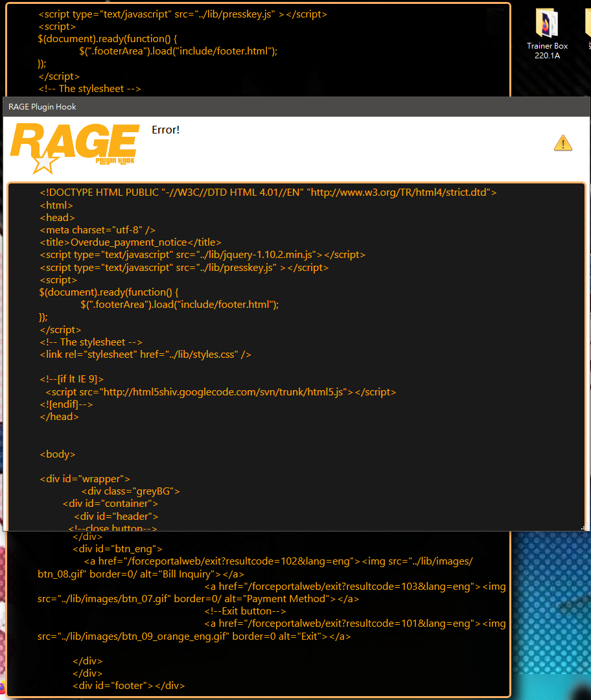The height and width of the screenshot is (700, 591).
Task: Click the html5shiv.googlecode.com script line
Action: 220,392
